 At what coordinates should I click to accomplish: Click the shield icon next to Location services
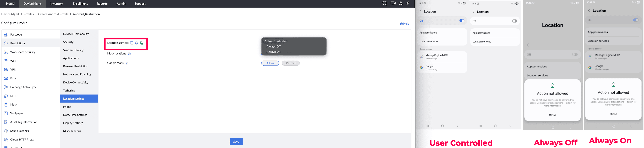click(x=136, y=43)
